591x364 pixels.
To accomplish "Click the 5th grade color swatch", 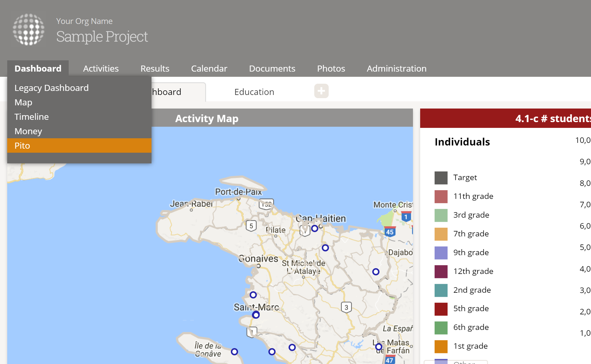I will (x=441, y=309).
